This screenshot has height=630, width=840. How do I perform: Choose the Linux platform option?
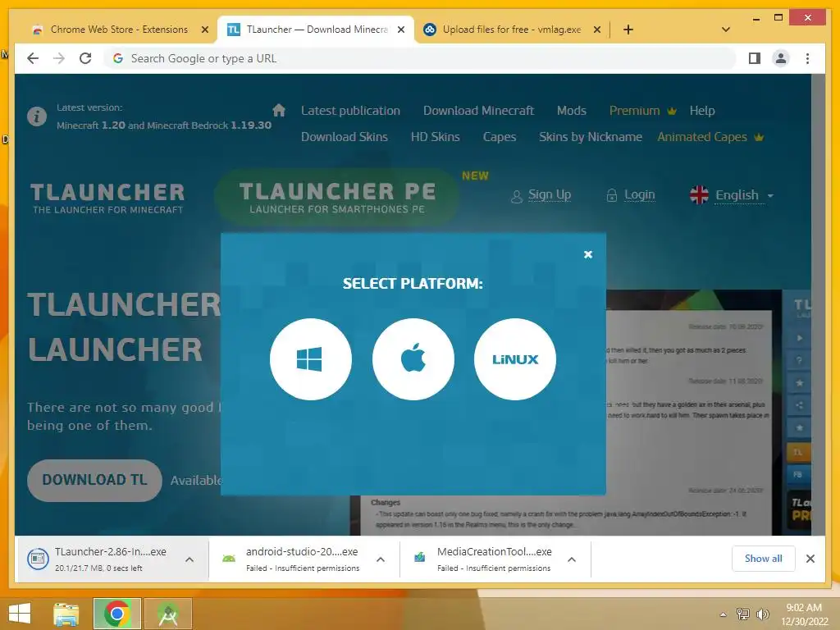(x=515, y=359)
